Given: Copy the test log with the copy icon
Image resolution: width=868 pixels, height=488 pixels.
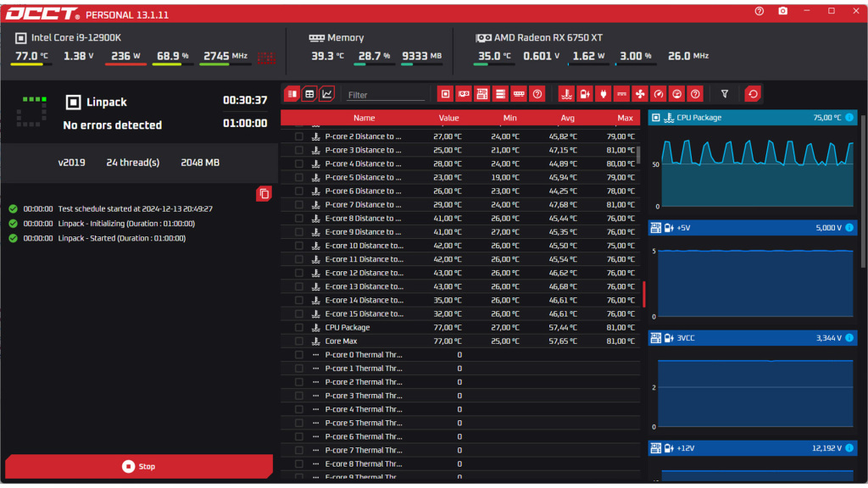Looking at the screenshot, I should coord(264,194).
